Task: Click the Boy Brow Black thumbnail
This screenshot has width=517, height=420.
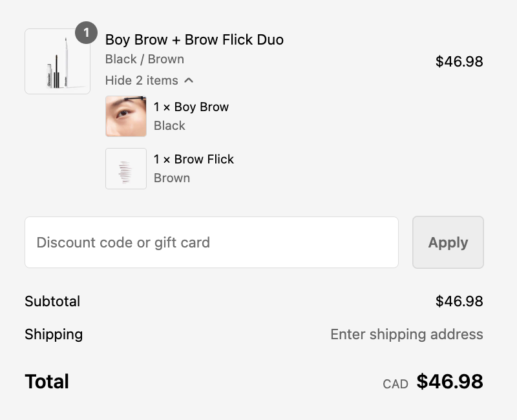Action: pyautogui.click(x=126, y=116)
